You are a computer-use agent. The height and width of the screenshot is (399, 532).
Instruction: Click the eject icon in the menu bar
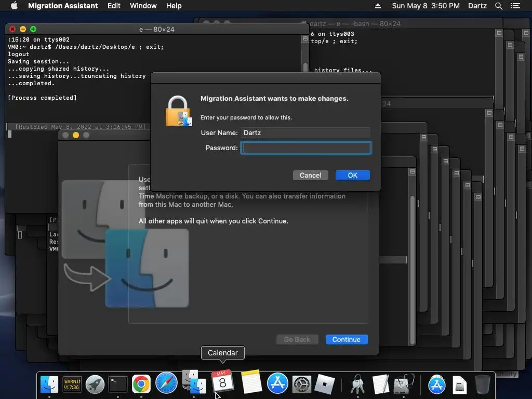click(378, 6)
